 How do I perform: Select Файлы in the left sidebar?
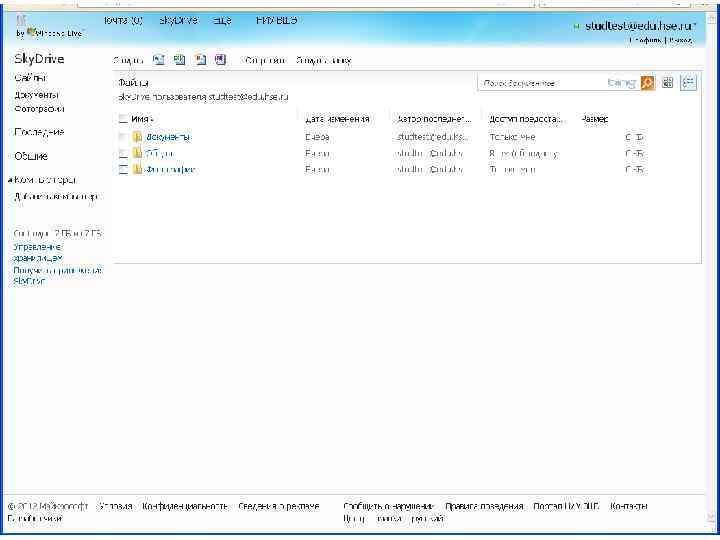point(30,78)
